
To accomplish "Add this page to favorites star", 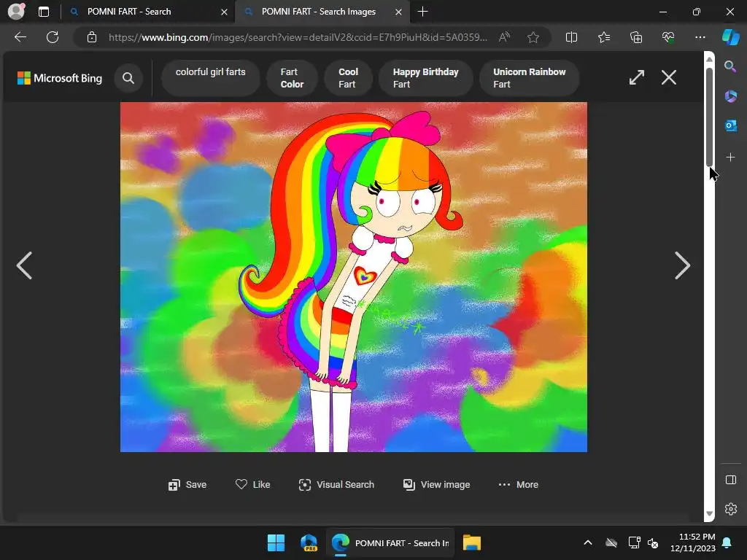I will point(533,37).
